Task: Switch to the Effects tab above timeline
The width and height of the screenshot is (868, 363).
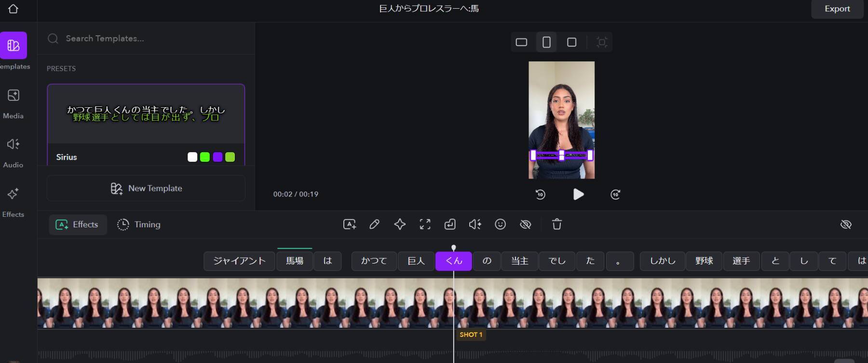Action: pyautogui.click(x=78, y=224)
